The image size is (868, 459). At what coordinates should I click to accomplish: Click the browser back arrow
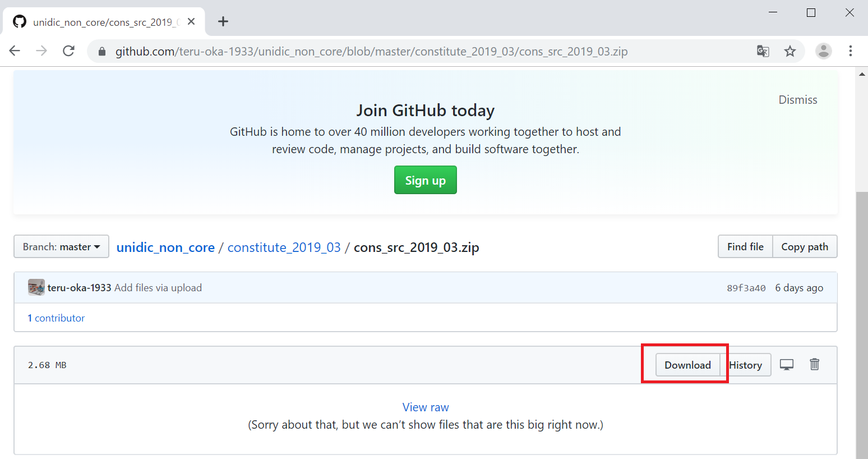15,51
